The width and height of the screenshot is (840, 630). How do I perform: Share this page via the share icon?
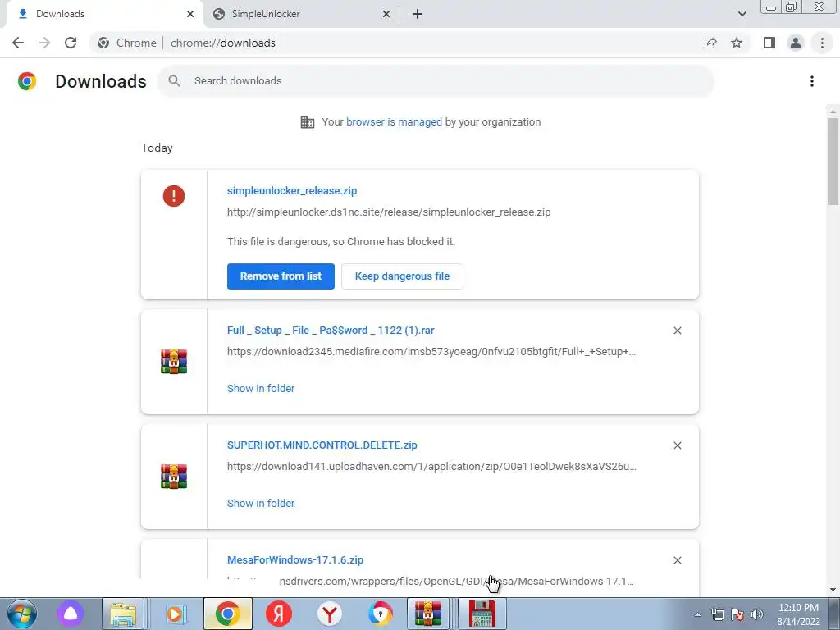pos(710,43)
